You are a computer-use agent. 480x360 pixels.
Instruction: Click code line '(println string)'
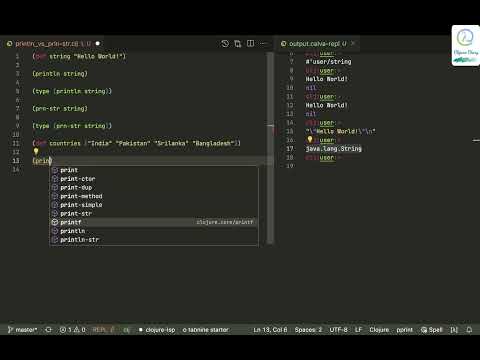[x=60, y=74]
